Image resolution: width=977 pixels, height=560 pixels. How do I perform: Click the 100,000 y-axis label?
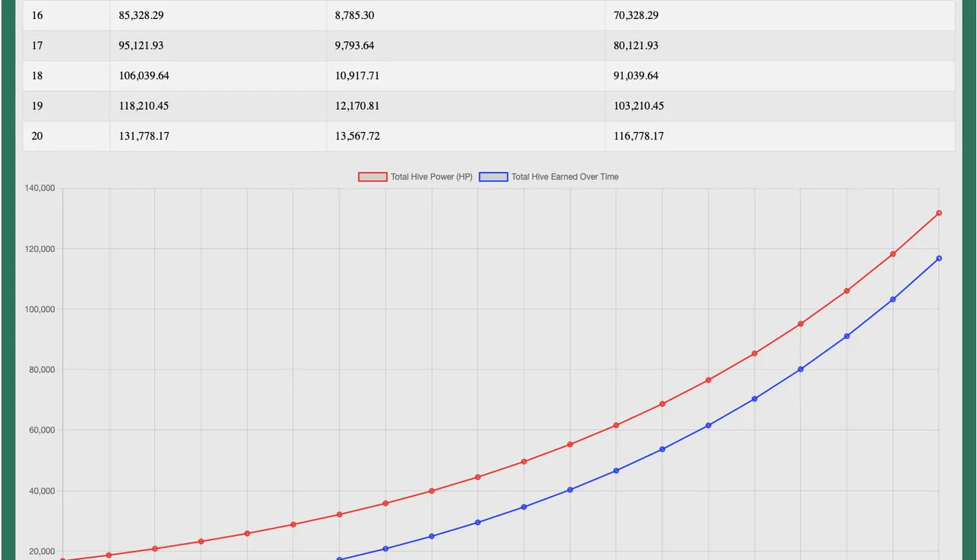(x=40, y=309)
